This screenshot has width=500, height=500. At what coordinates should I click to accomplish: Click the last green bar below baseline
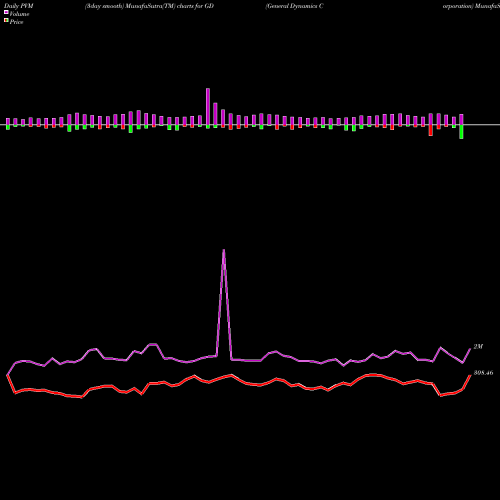pyautogui.click(x=461, y=132)
